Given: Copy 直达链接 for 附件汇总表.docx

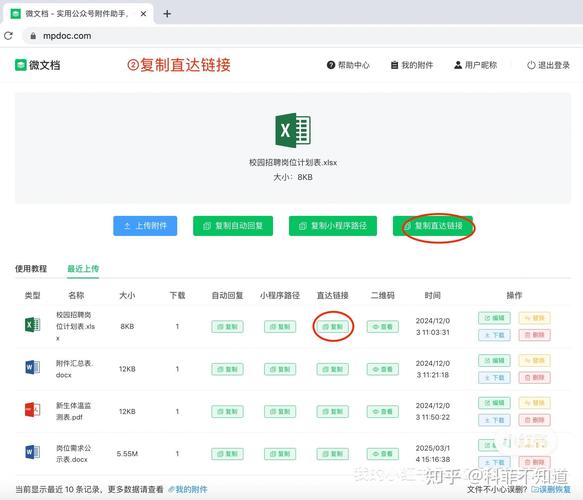Looking at the screenshot, I should click(x=333, y=369).
